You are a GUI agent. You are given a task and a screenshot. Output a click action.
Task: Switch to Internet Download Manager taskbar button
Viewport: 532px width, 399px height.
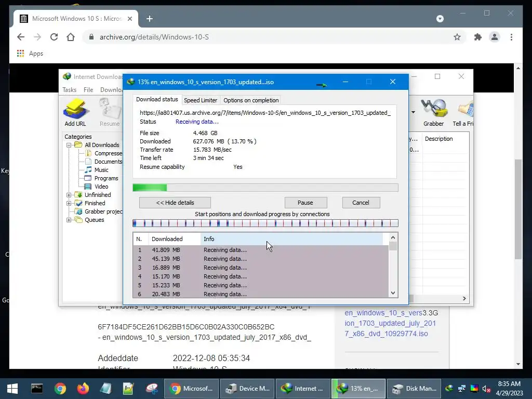click(x=303, y=389)
